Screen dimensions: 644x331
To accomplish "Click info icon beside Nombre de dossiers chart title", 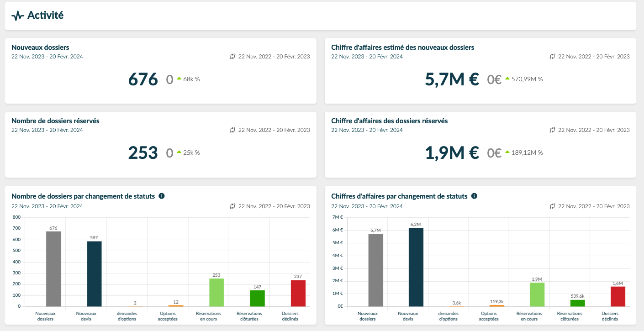I will (x=161, y=196).
